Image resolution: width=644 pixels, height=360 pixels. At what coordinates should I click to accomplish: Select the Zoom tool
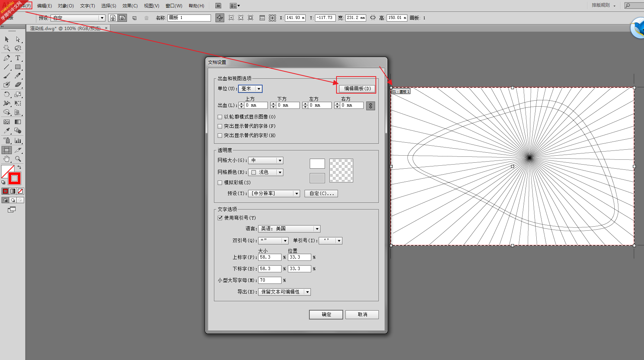point(18,159)
